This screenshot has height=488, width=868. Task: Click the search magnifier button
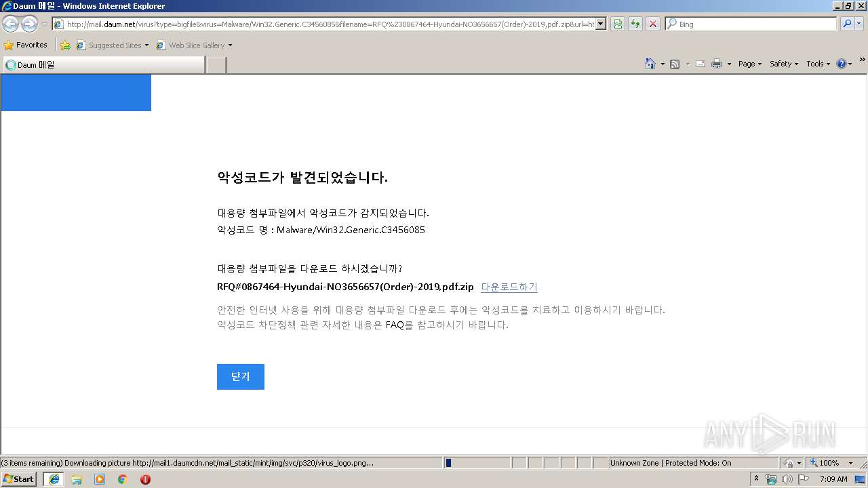847,24
